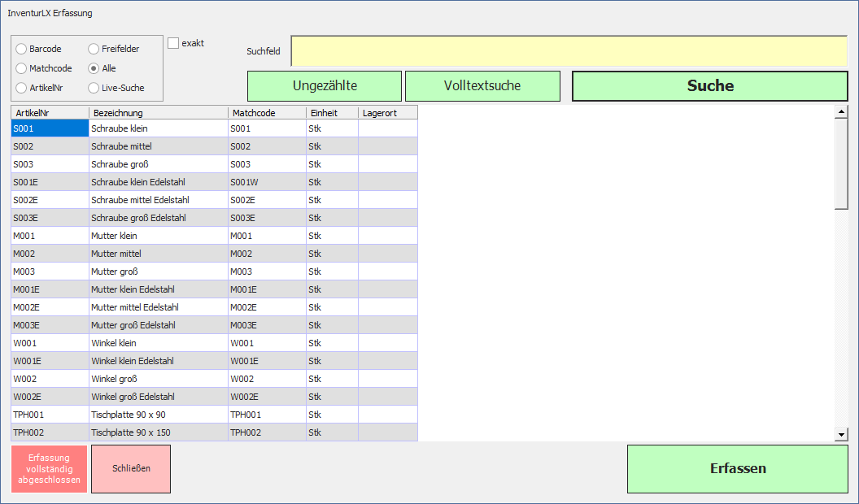
Task: Enable the Live-Suche option
Action: (94, 88)
